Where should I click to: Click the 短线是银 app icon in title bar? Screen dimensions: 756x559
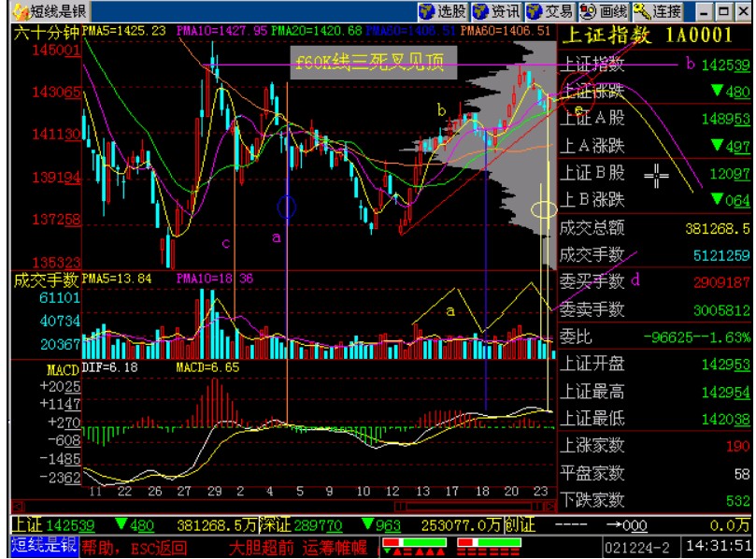tap(21, 11)
